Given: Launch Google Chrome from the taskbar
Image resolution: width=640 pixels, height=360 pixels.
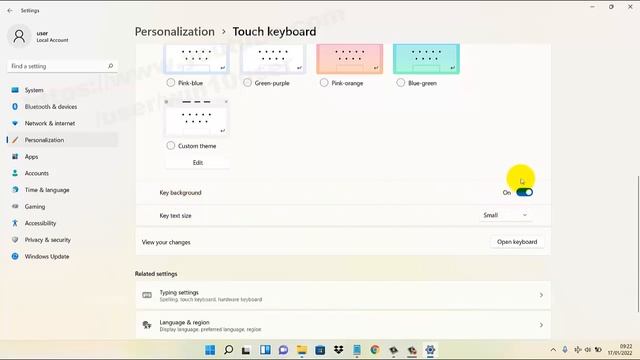Looking at the screenshot, I should (x=375, y=350).
